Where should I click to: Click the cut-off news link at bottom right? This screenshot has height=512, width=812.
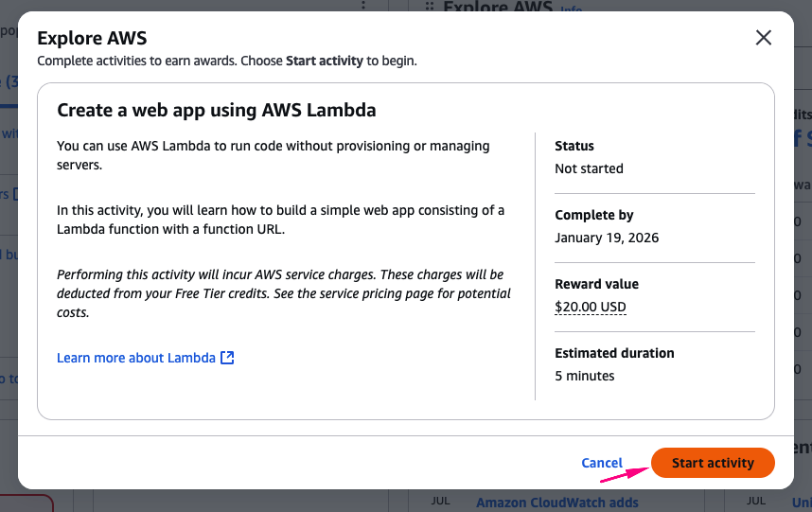(x=801, y=503)
